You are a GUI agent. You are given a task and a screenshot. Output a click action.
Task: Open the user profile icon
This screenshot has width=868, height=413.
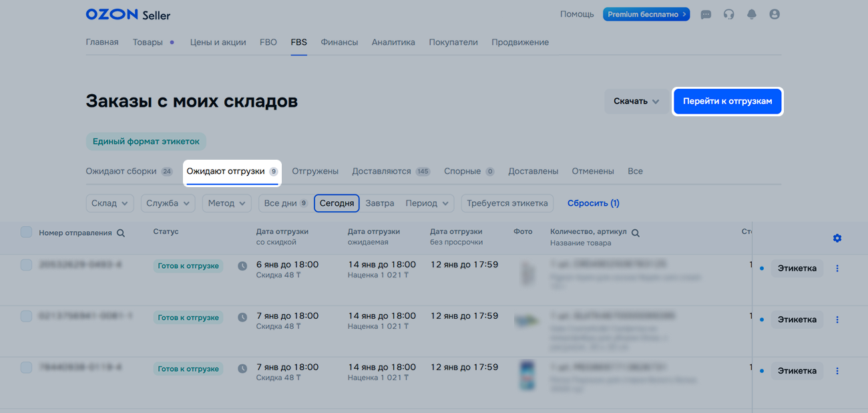click(x=775, y=15)
